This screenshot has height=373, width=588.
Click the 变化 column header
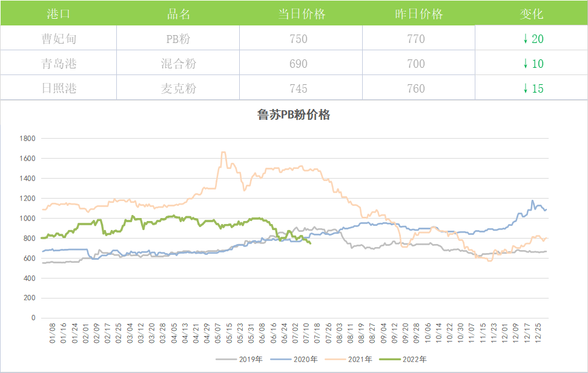coord(531,14)
